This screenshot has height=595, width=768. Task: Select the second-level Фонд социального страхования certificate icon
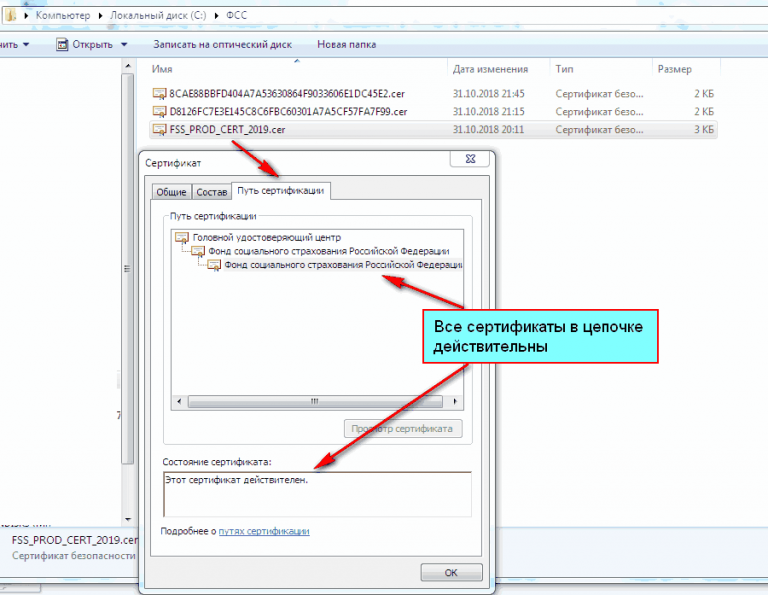click(x=197, y=251)
